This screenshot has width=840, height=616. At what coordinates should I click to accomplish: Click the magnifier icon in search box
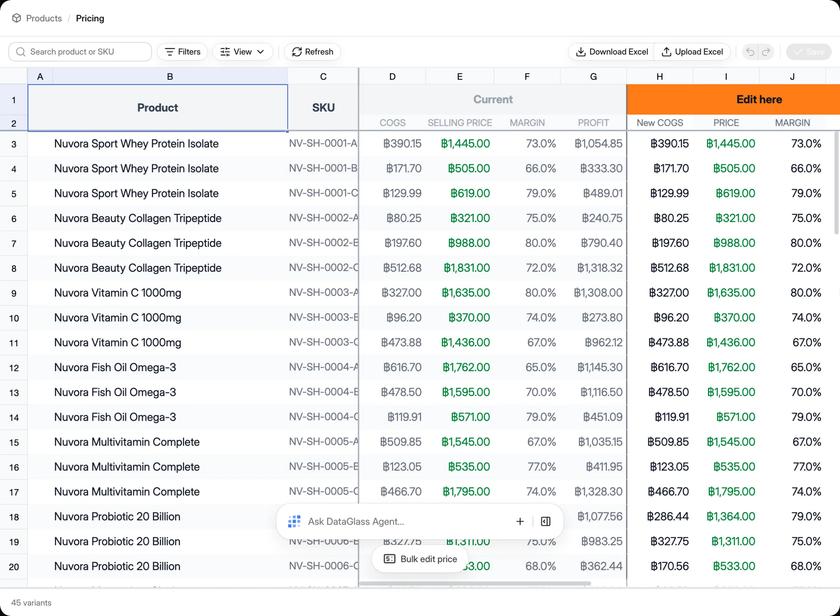[x=21, y=52]
